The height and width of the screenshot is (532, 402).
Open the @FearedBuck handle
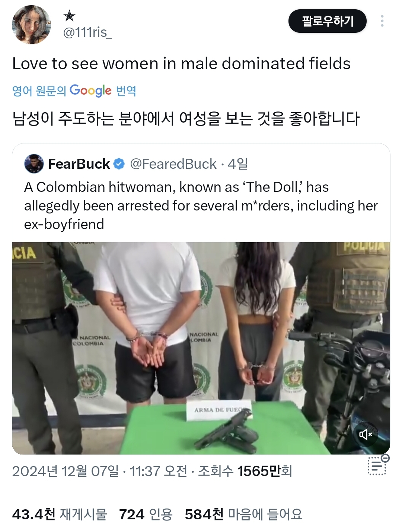point(173,164)
